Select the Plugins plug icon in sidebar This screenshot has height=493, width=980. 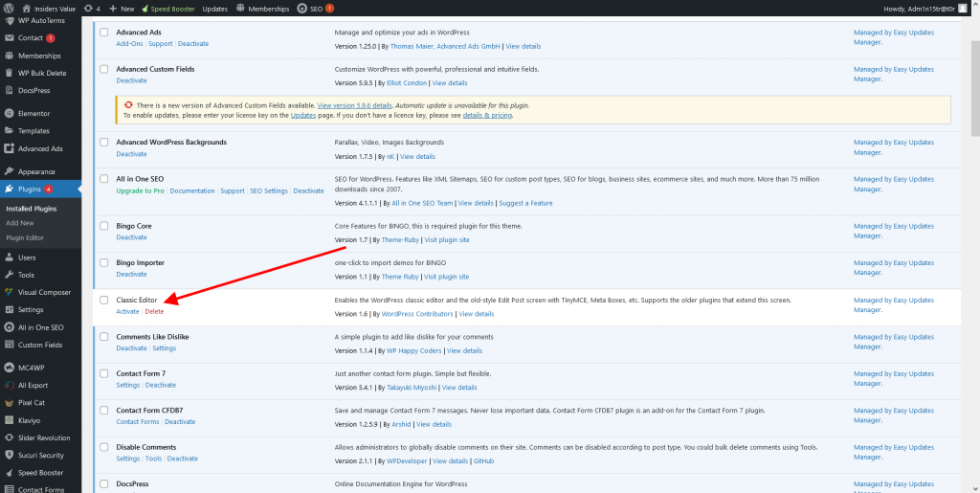click(9, 189)
